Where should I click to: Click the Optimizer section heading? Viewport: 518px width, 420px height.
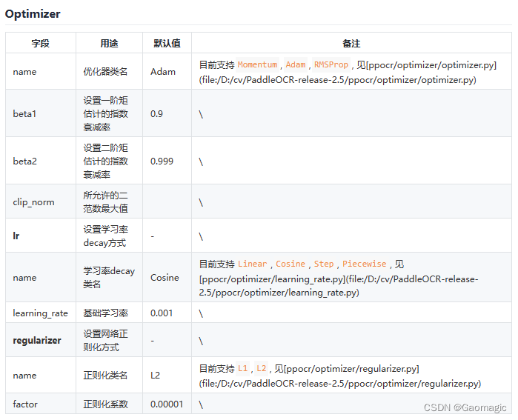click(x=33, y=14)
